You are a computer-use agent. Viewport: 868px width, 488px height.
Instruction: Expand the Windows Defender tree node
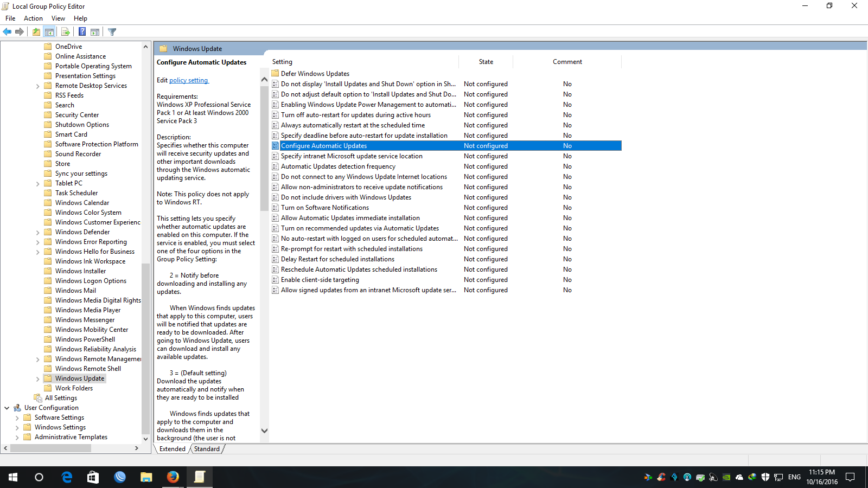click(x=37, y=232)
